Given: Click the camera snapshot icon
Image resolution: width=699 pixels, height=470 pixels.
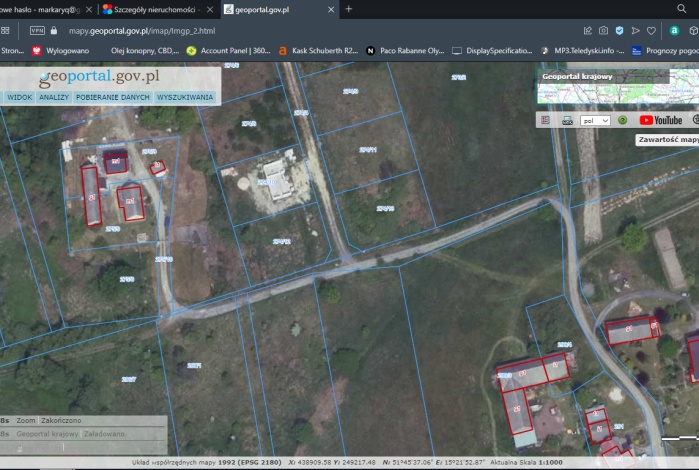Looking at the screenshot, I should [603, 30].
